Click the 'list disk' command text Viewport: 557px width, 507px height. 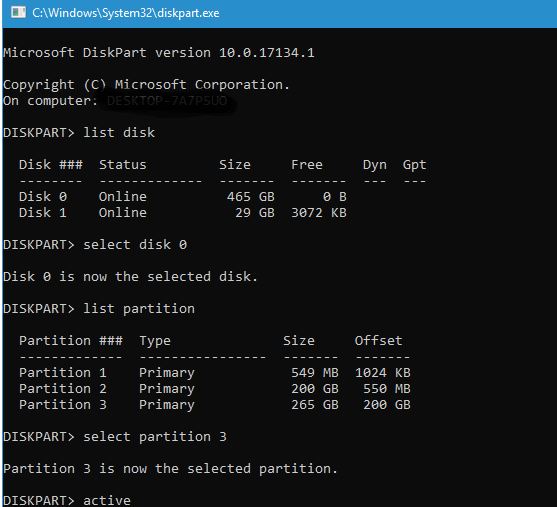[x=119, y=133]
